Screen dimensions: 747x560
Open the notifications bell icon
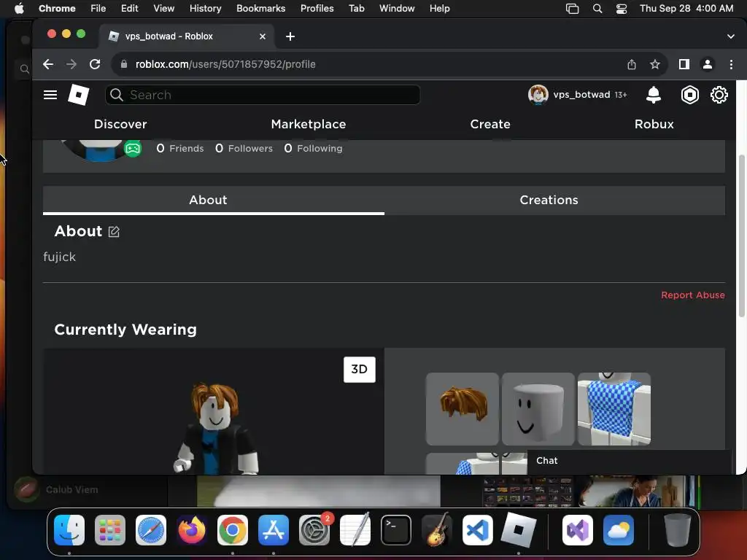click(653, 95)
